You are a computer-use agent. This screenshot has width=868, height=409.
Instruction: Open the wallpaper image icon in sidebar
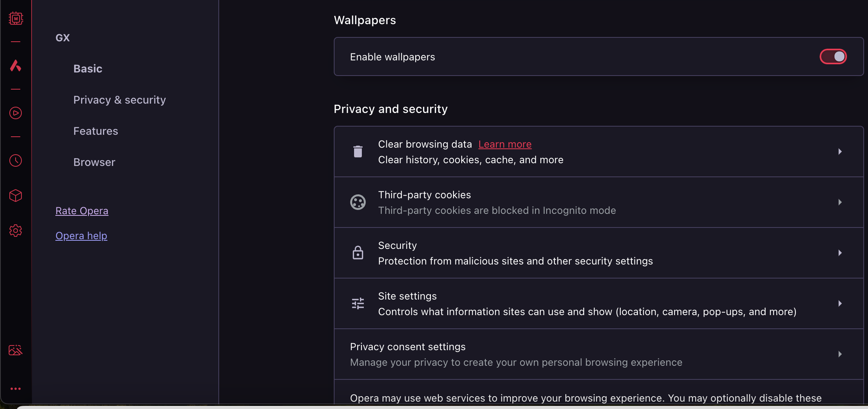[16, 350]
